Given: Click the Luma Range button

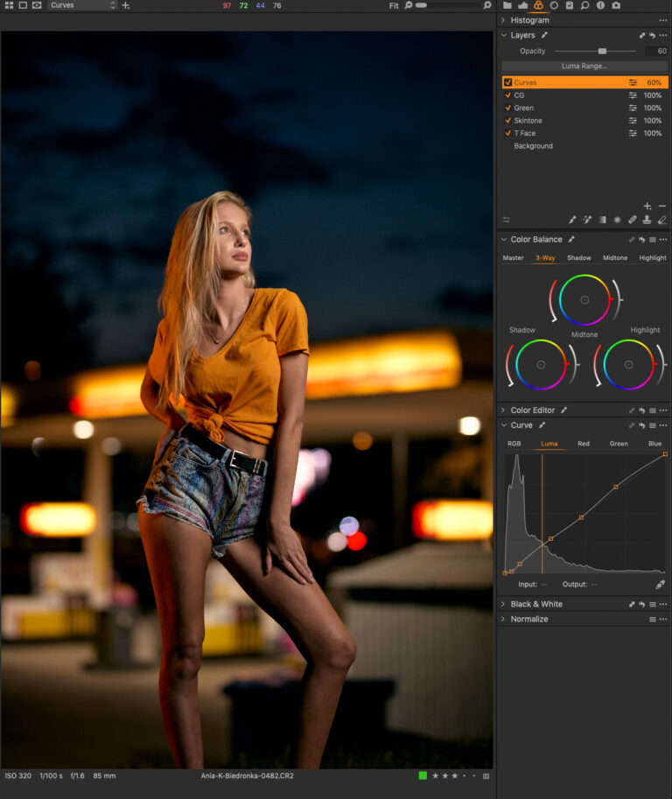Looking at the screenshot, I should click(584, 67).
